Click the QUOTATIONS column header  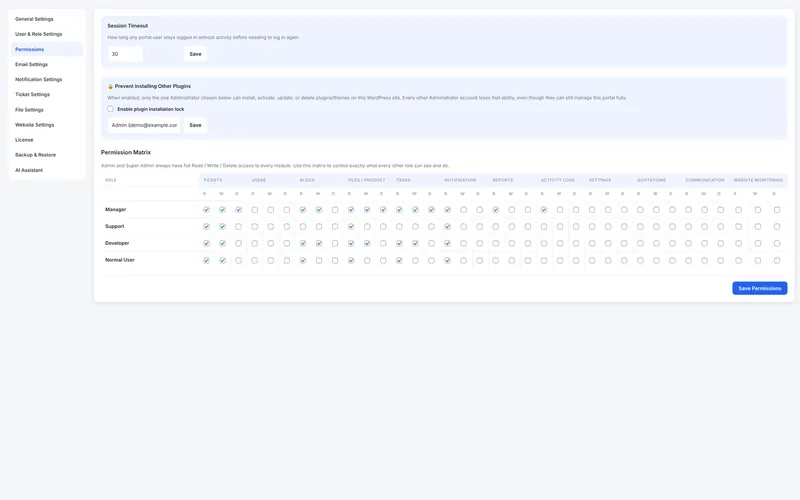coord(652,180)
